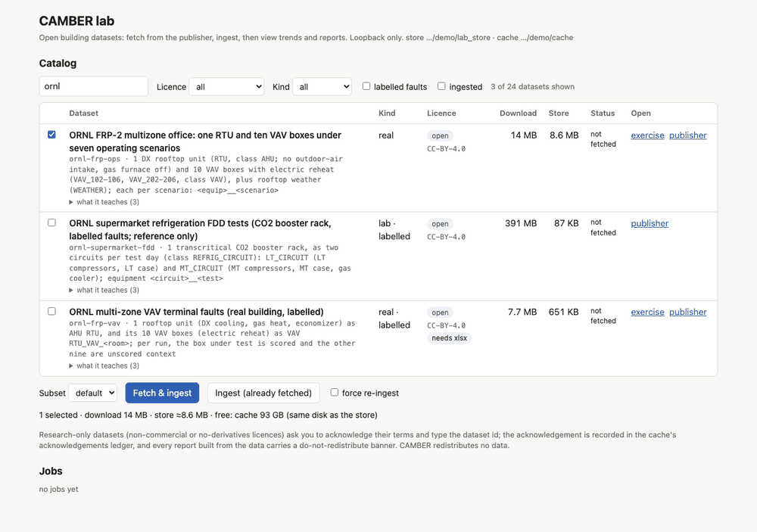Click the Jobs section heading
This screenshot has height=532, width=757.
[x=51, y=471]
